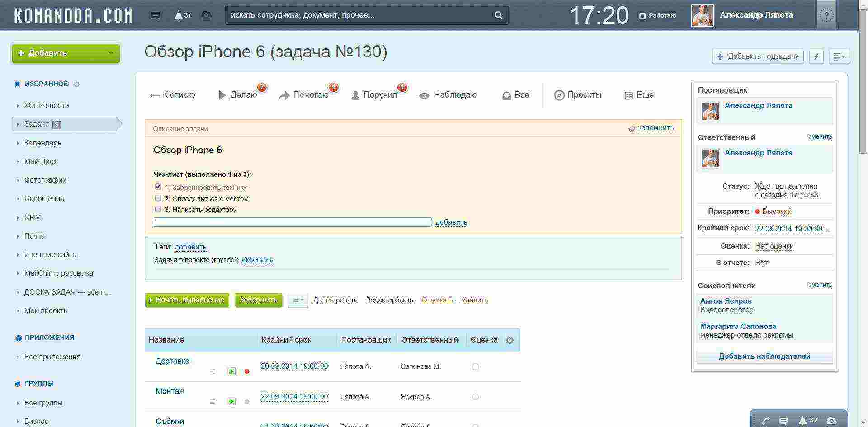The width and height of the screenshot is (868, 427).
Task: Click the bell icon in the bottom bar
Action: pyautogui.click(x=803, y=421)
